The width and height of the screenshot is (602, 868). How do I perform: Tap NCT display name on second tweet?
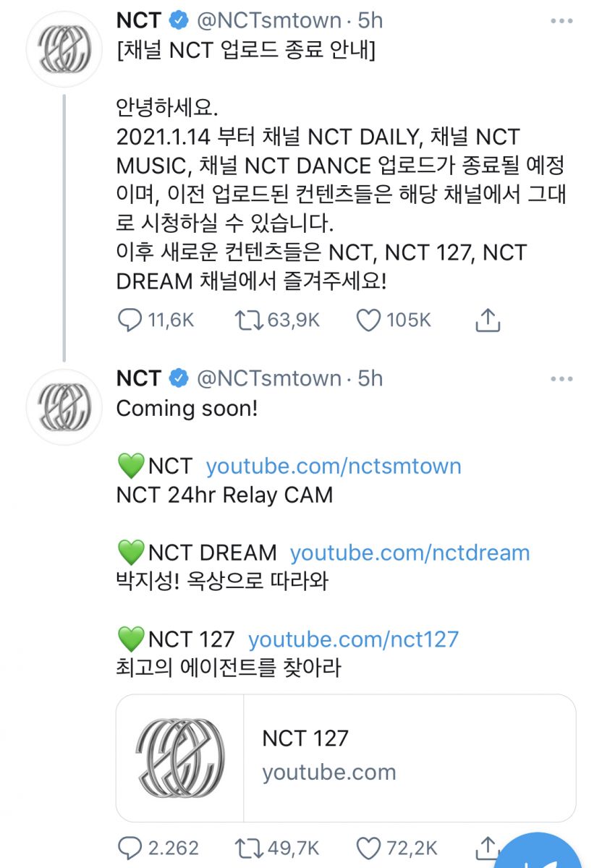(x=139, y=378)
